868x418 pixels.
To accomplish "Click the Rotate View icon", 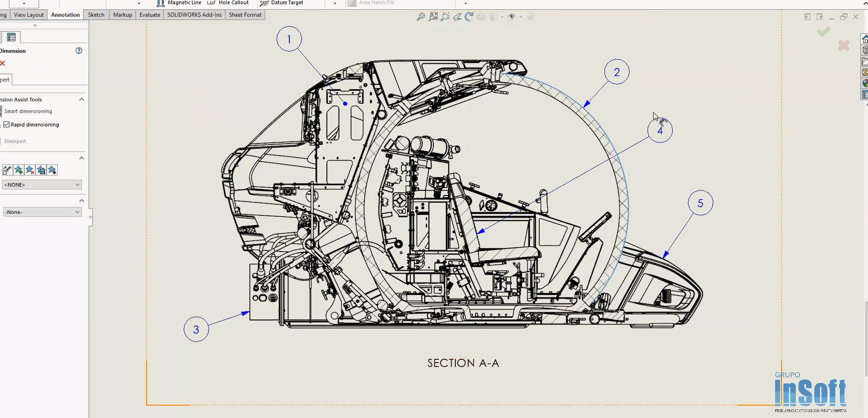I will tap(469, 17).
